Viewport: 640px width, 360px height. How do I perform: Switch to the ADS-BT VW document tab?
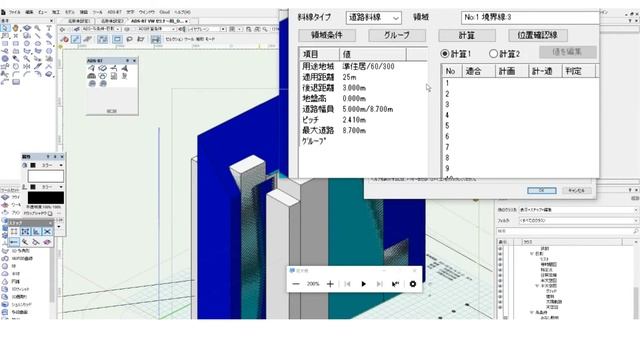tap(160, 21)
